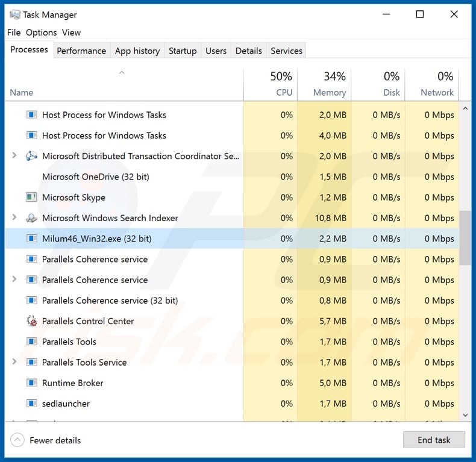Click the Microsoft Skype process icon
Viewport: 476px width, 462px height.
31,198
